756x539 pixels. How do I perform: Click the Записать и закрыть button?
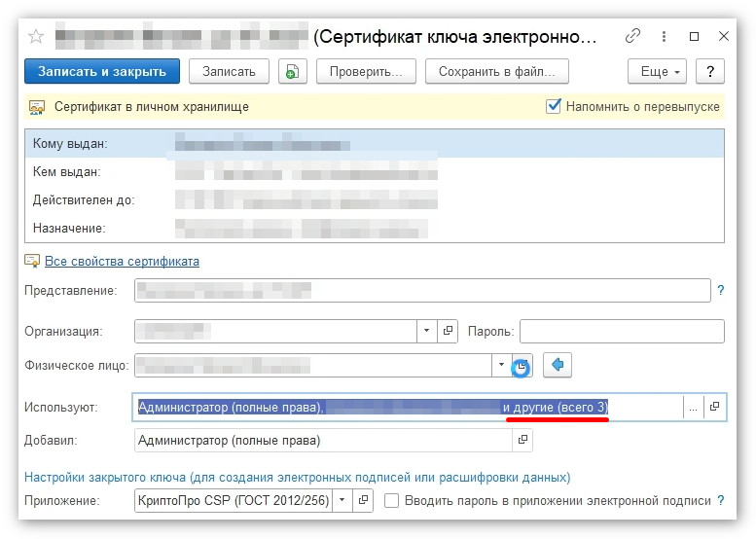click(102, 71)
